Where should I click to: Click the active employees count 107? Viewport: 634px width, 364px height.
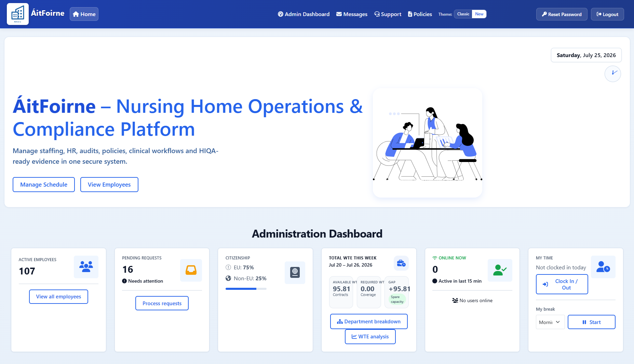point(27,271)
